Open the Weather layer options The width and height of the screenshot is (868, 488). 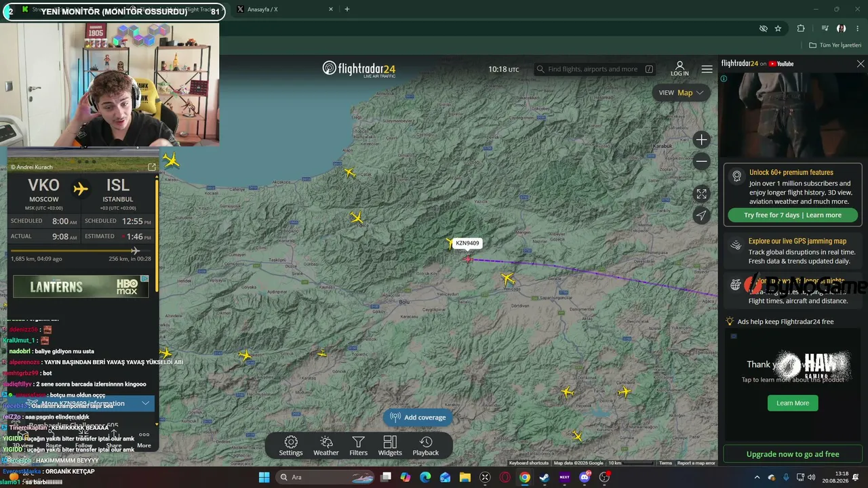coord(326,446)
